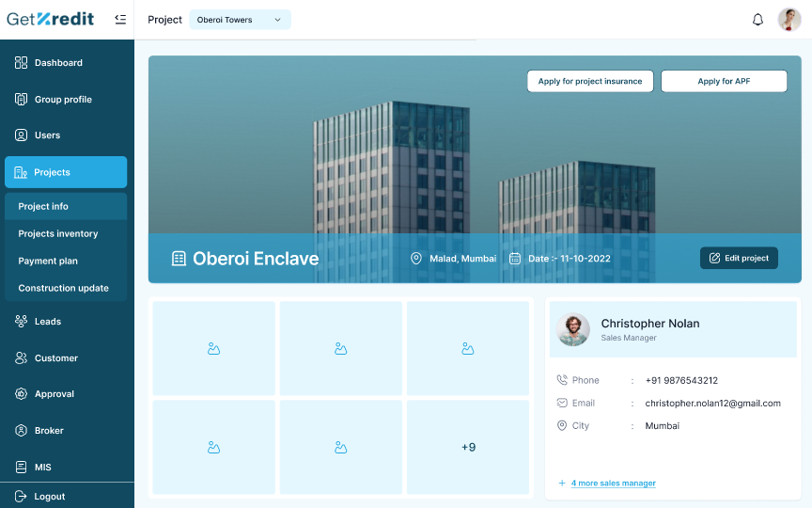Screen dimensions: 812x508
Task: Click the email envelope icon
Action: (x=562, y=403)
